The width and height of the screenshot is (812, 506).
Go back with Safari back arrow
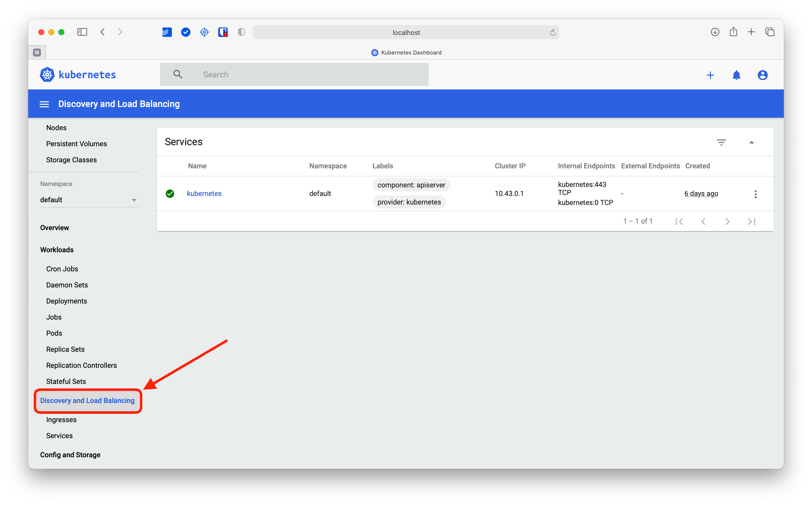click(x=103, y=32)
